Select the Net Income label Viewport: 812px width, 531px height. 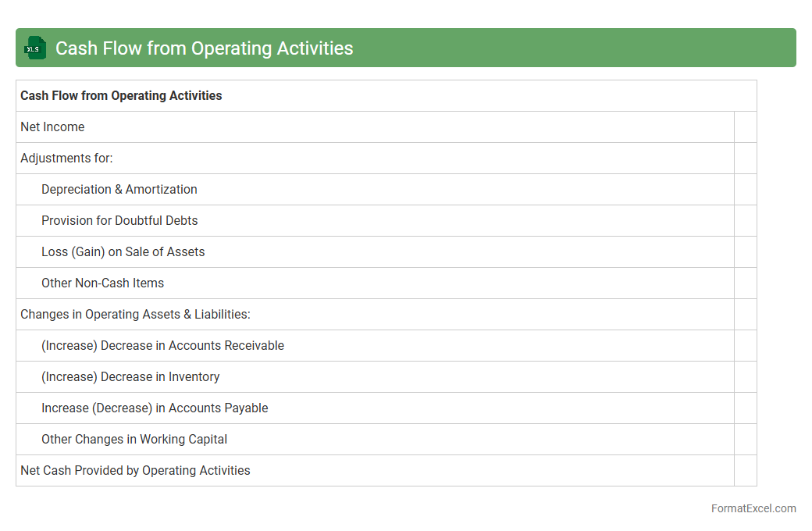pos(52,127)
